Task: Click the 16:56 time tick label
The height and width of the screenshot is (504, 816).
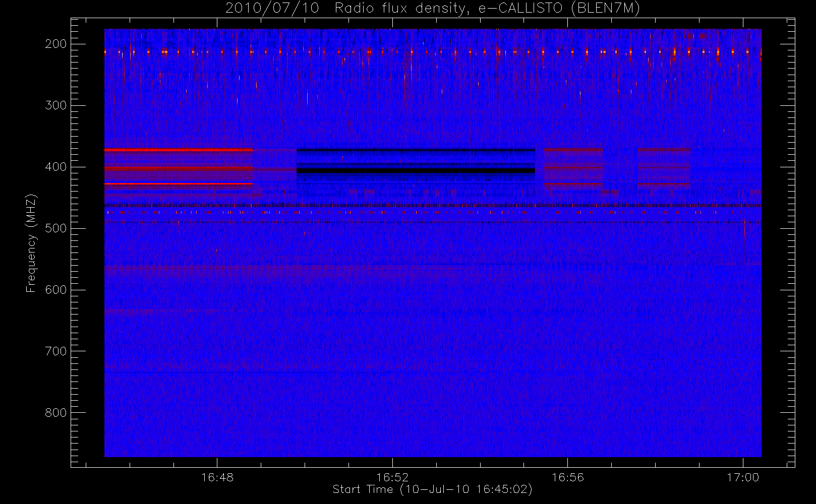Action: click(568, 477)
